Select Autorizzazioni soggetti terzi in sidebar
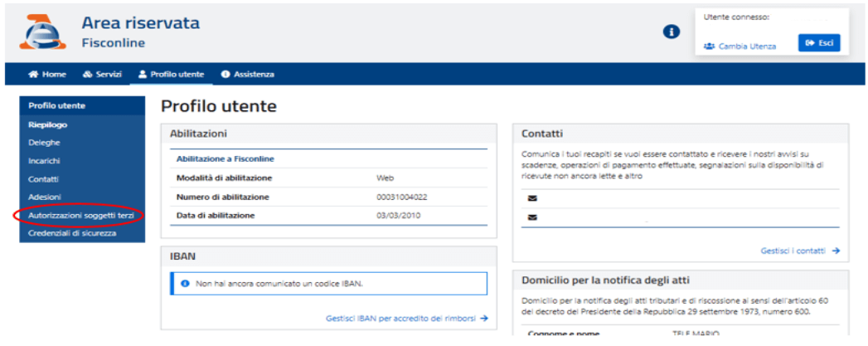The image size is (868, 346). [x=80, y=215]
